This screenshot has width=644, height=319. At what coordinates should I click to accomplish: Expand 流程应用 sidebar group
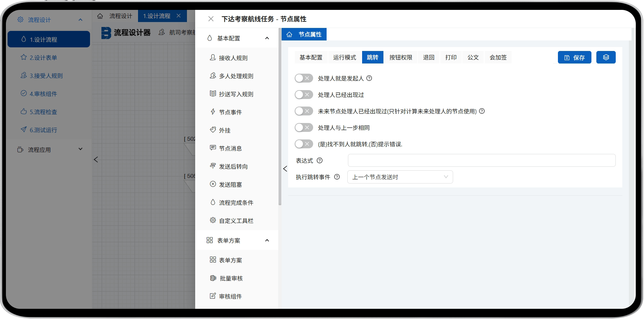pyautogui.click(x=80, y=149)
